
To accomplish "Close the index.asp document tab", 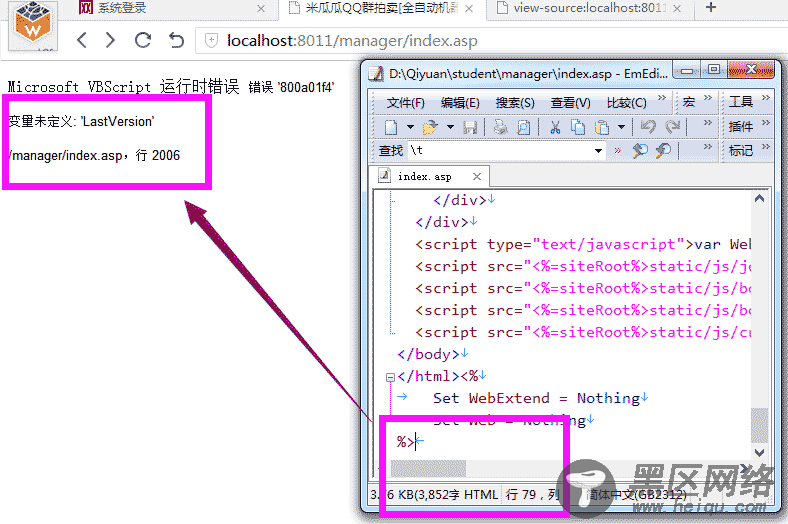I will tap(477, 176).
